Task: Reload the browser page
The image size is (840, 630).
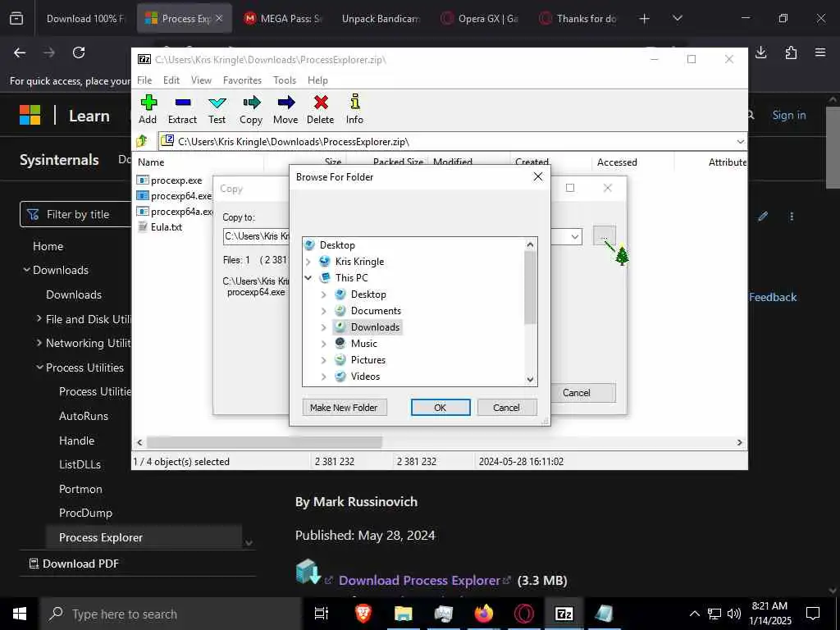Action: pyautogui.click(x=79, y=52)
